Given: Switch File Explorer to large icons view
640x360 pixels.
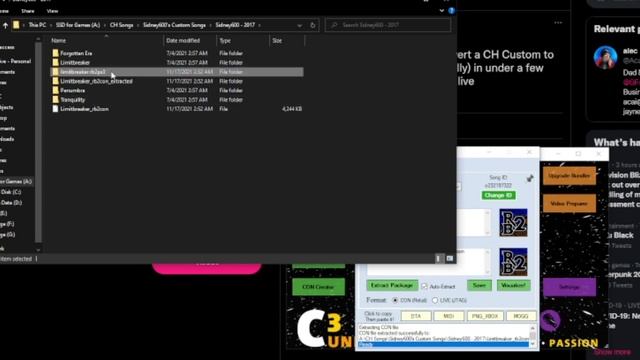Looking at the screenshot, I should (449, 258).
